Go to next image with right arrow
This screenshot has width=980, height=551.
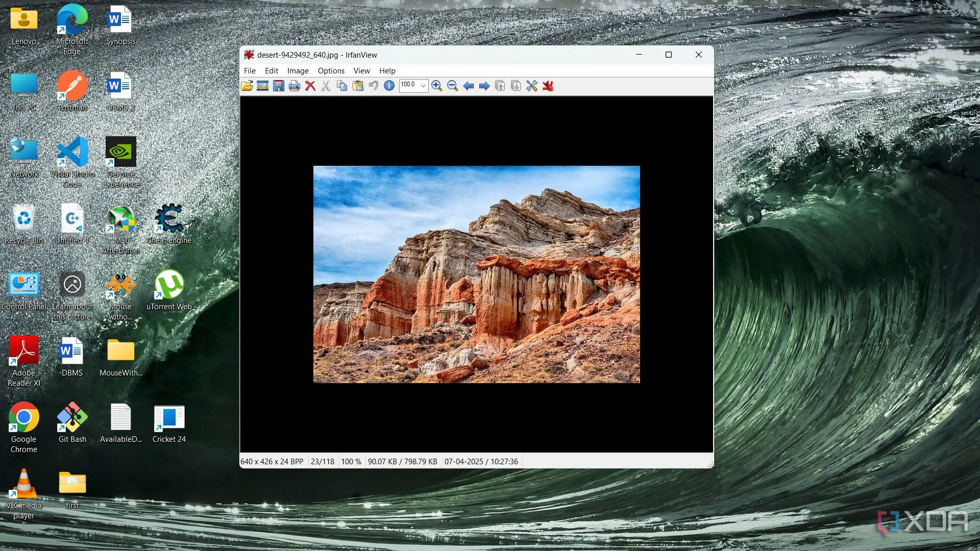(x=484, y=86)
